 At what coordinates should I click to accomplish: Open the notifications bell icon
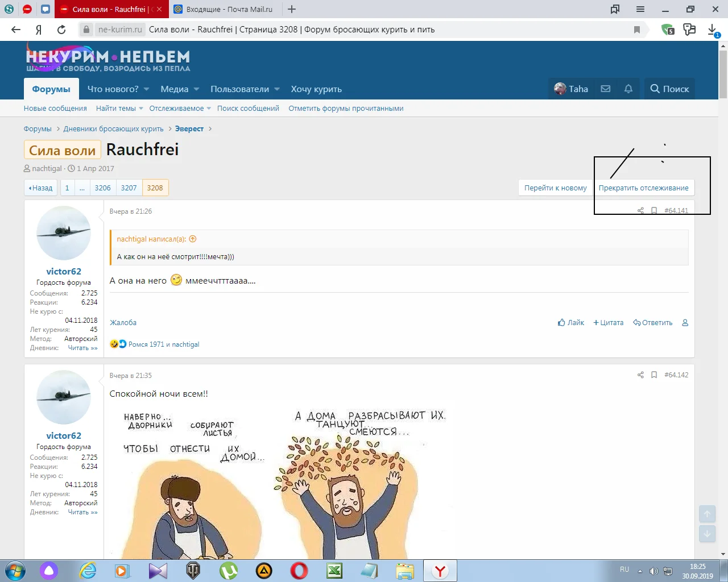coord(628,89)
